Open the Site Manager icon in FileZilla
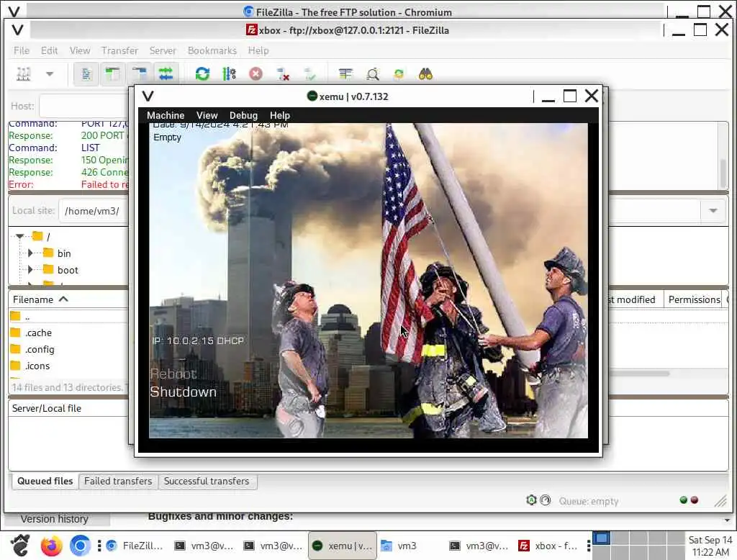The height and width of the screenshot is (560, 737). coord(24,74)
